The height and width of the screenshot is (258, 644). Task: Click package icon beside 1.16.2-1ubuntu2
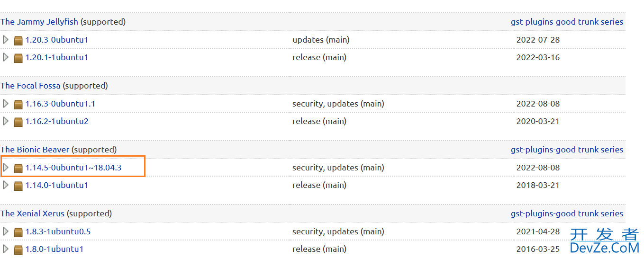pos(18,122)
